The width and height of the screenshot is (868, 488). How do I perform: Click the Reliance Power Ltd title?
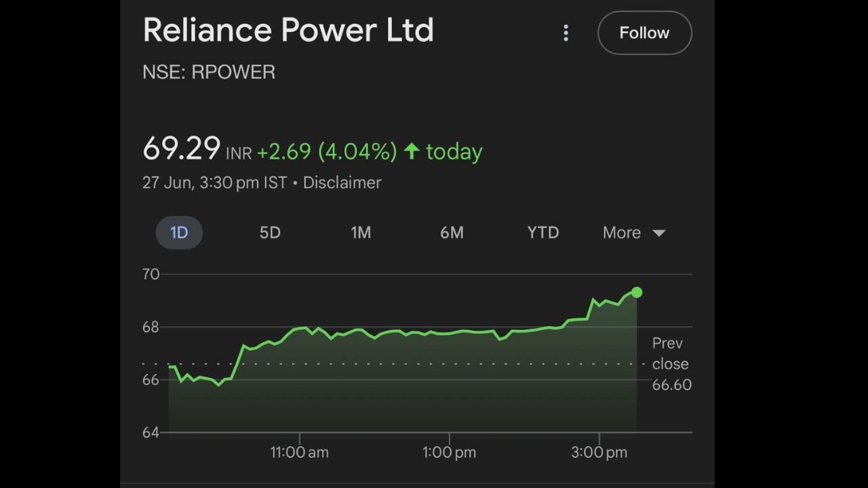coord(288,30)
